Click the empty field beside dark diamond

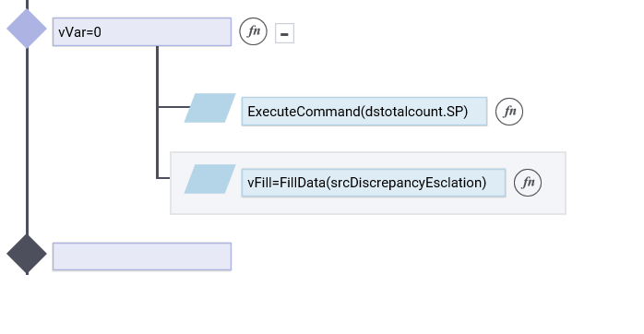click(x=142, y=256)
